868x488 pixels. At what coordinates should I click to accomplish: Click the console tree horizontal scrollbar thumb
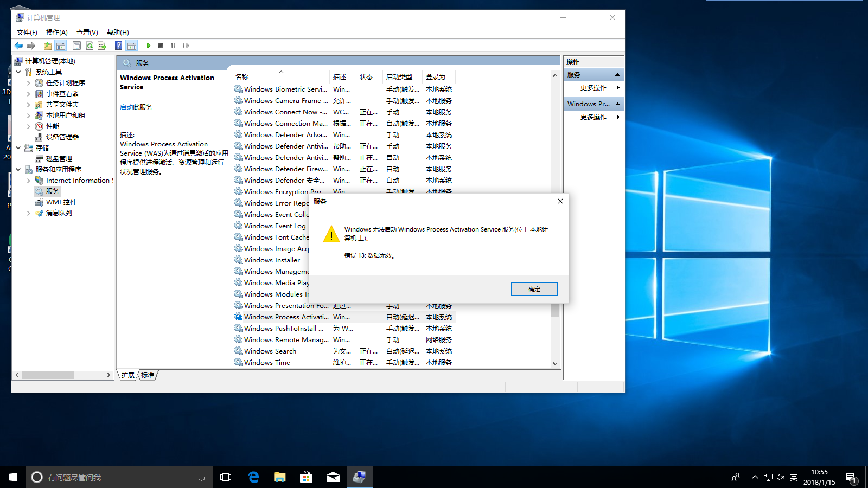(x=48, y=375)
